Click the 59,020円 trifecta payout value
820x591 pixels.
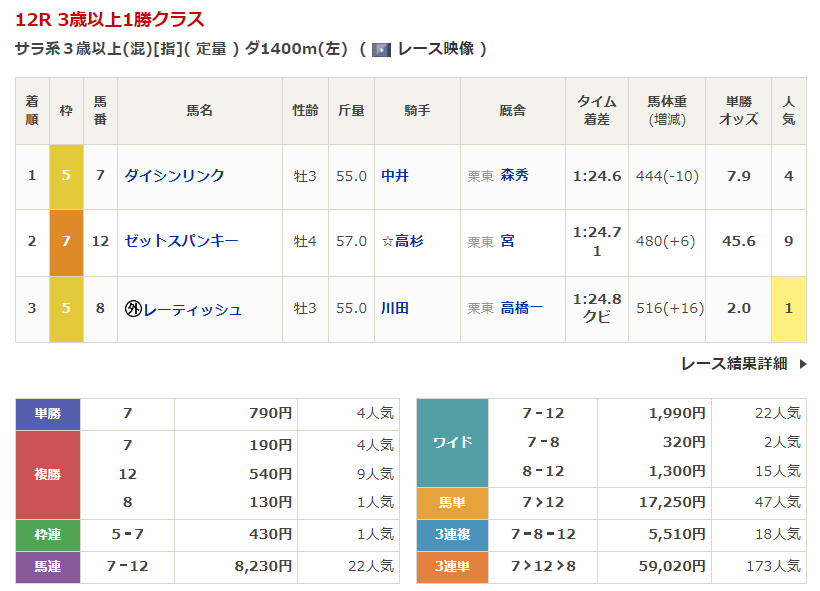672,566
